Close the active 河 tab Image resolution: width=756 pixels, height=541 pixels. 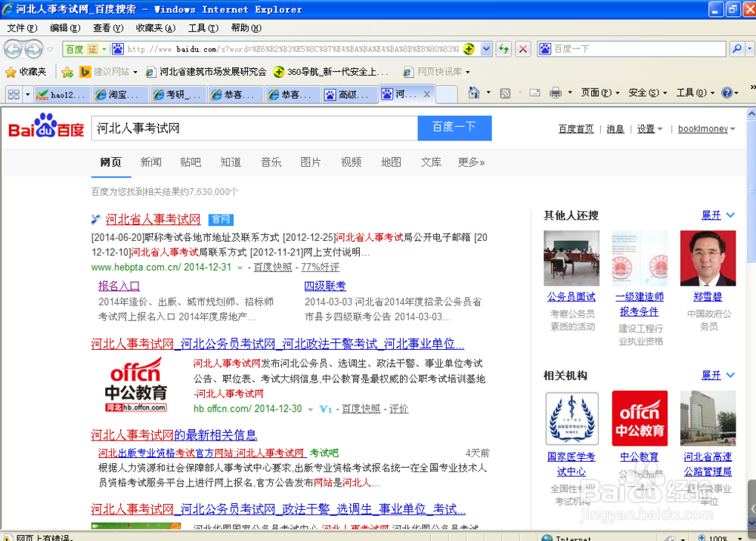pos(426,94)
